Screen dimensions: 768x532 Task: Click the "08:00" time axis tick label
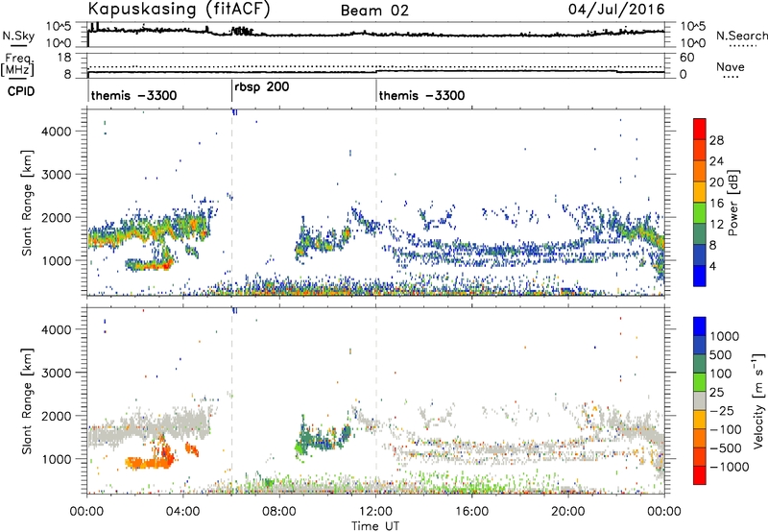279,512
